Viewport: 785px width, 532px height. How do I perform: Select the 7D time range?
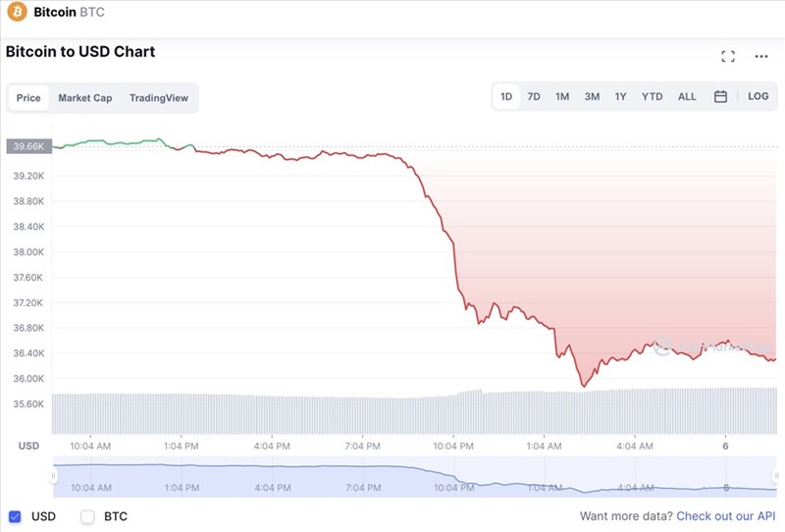534,96
